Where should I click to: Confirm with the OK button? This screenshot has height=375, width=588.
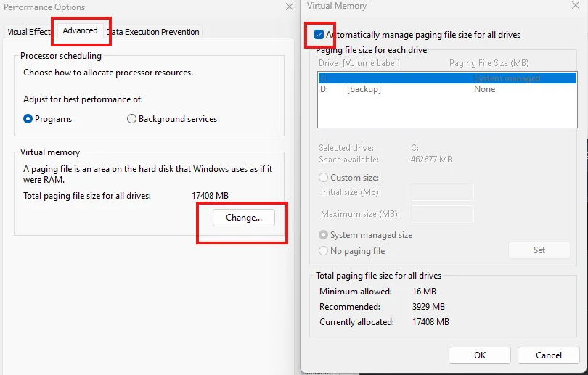tap(480, 355)
